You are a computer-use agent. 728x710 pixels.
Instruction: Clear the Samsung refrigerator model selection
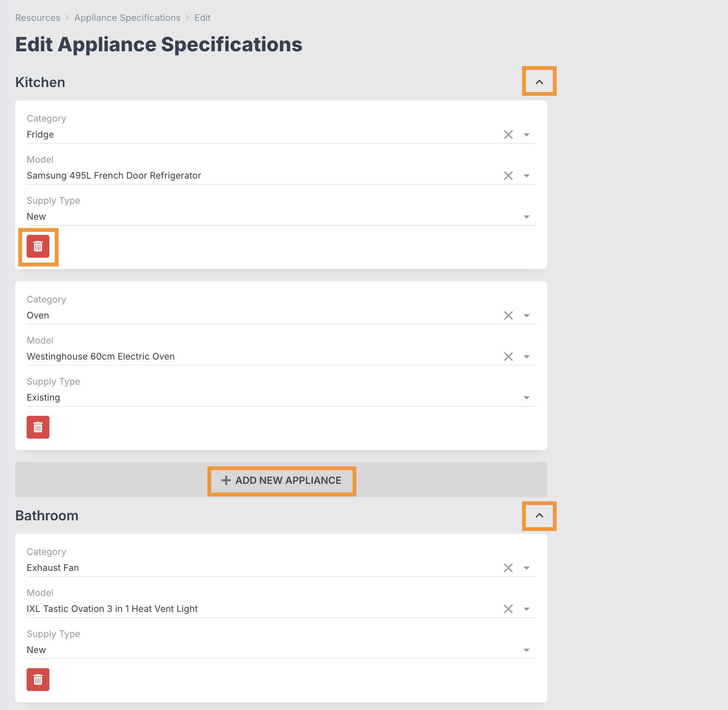508,176
